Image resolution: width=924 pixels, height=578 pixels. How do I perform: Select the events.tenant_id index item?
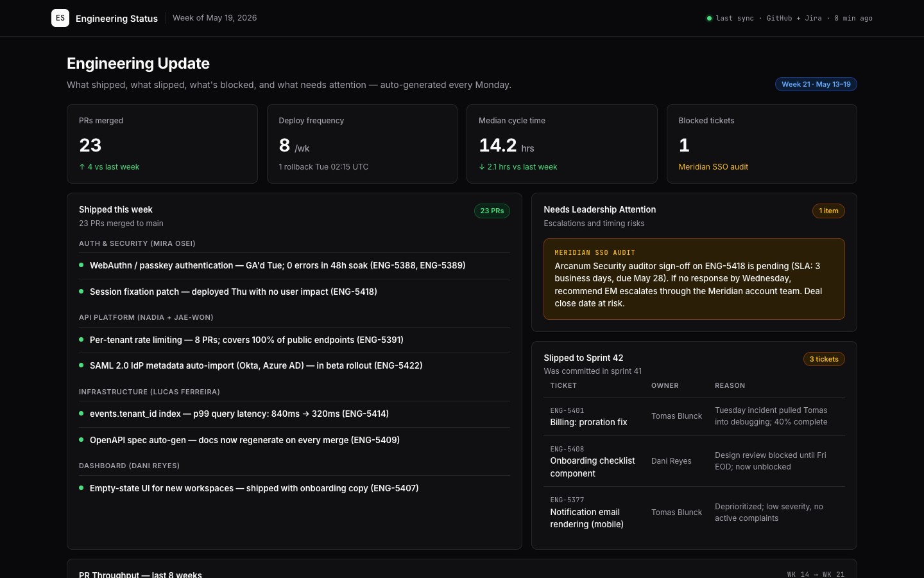coord(295,414)
